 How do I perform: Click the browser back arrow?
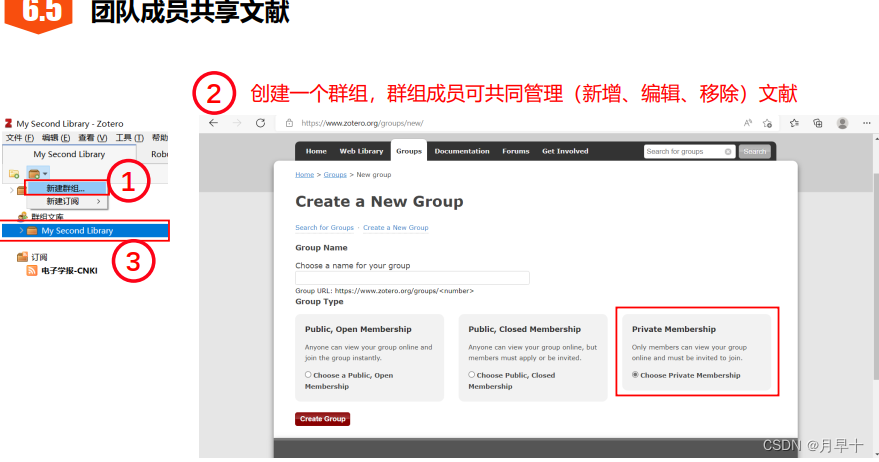pos(214,123)
